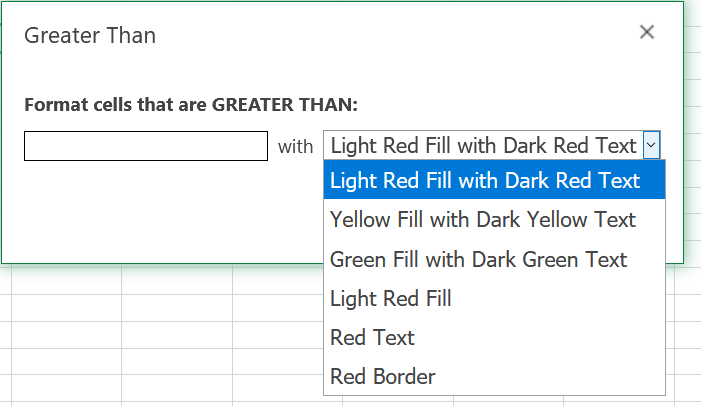
Task: Pick Green Fill with Dark Green Text
Action: point(479,260)
